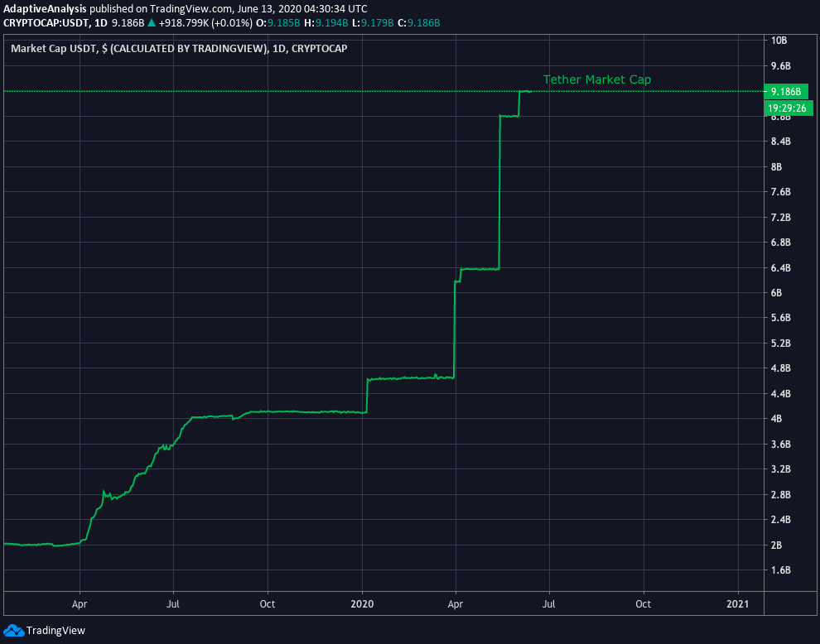Click the 6.4B price axis label
Image resolution: width=820 pixels, height=644 pixels.
click(781, 267)
